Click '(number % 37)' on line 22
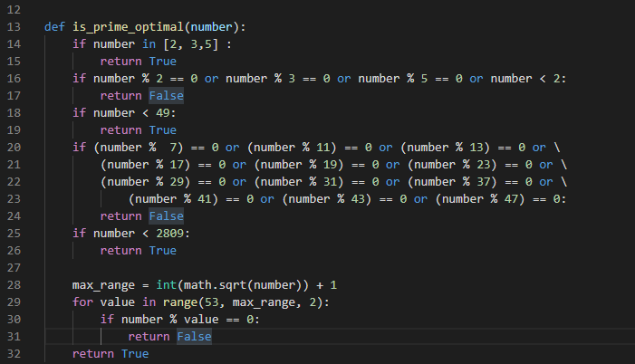The height and width of the screenshot is (364, 635). coord(452,182)
